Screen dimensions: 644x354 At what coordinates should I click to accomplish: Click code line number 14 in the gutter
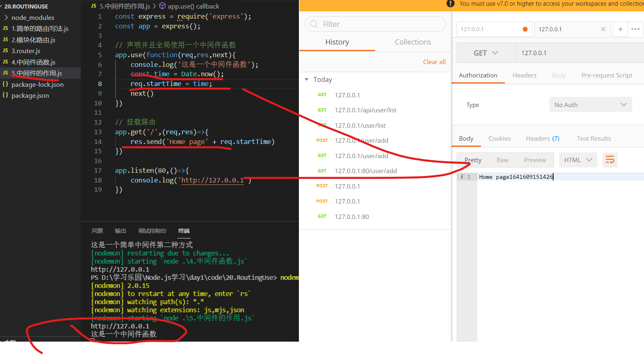click(x=98, y=142)
